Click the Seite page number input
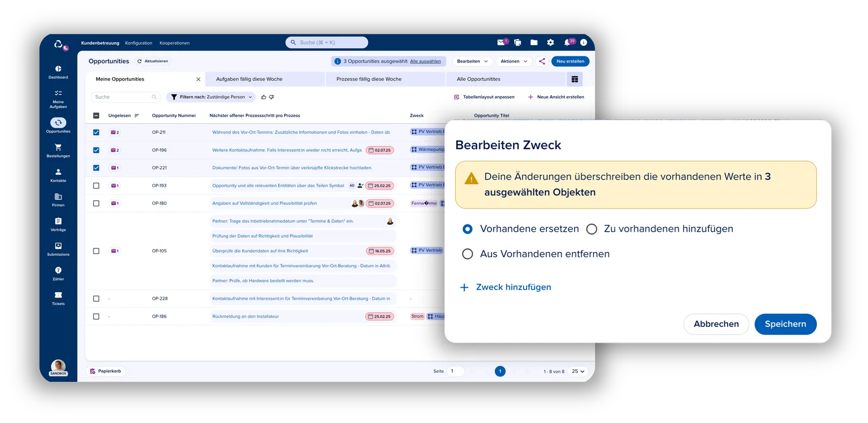868x423 pixels. [455, 371]
